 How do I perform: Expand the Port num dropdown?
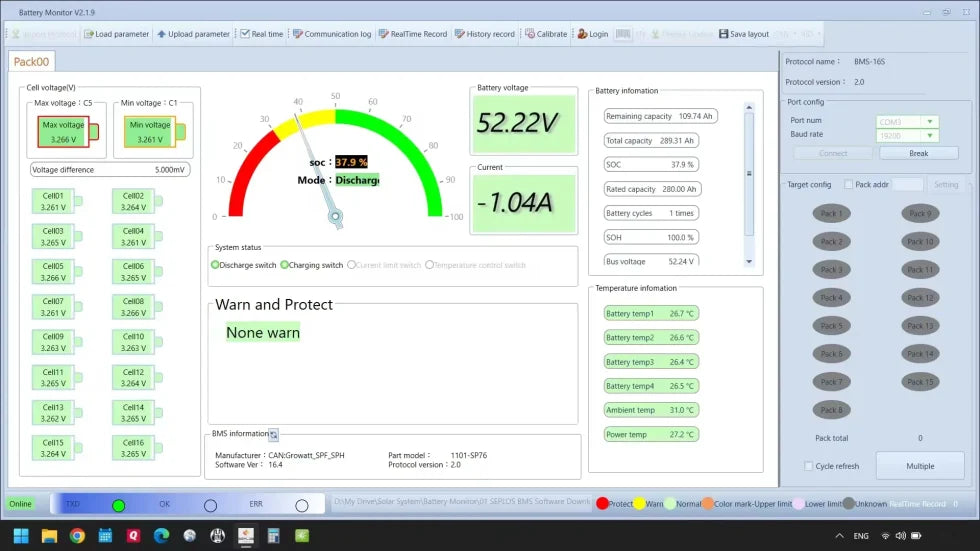930,122
